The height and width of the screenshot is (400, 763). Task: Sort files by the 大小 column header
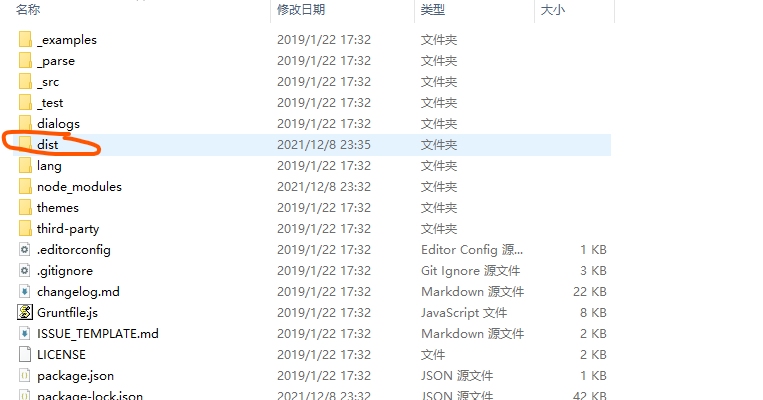(x=553, y=9)
